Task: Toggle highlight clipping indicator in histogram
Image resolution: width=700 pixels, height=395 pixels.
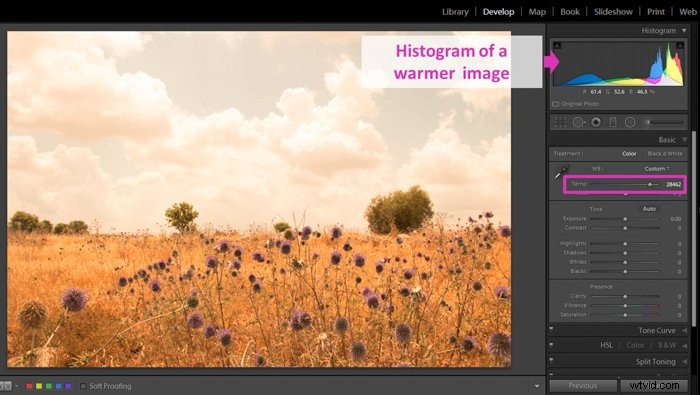Action: click(x=680, y=45)
